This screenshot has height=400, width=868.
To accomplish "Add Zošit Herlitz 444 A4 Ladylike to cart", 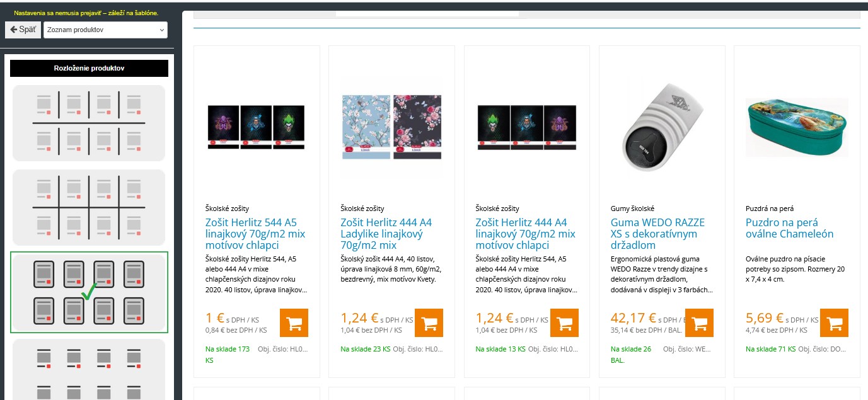I will point(429,323).
